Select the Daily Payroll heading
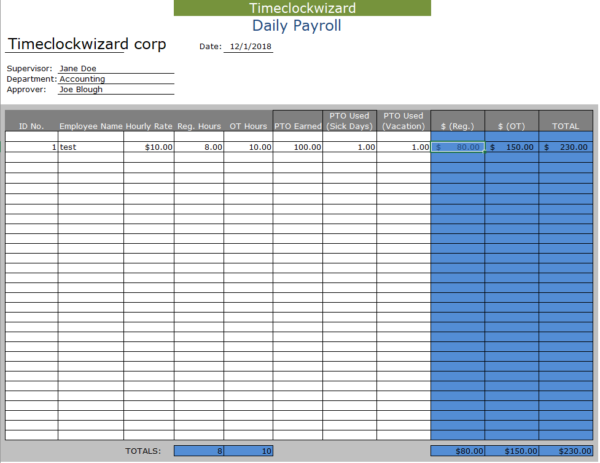600x463 pixels. [297, 26]
